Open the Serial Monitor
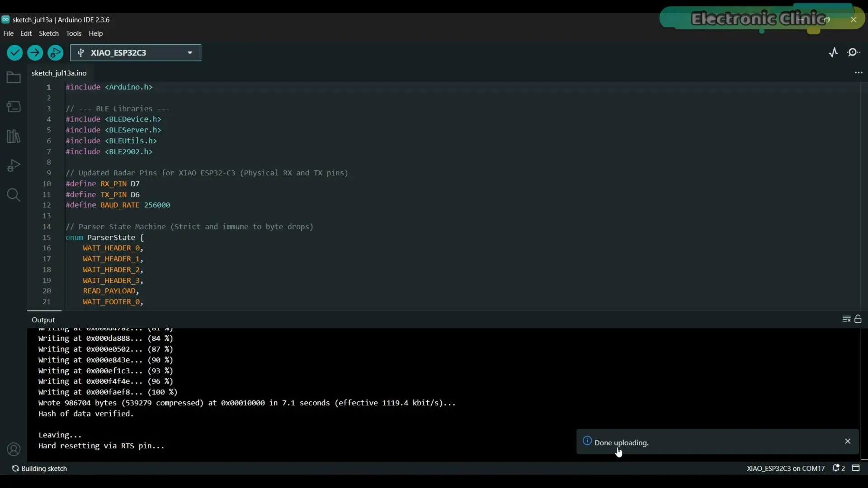The height and width of the screenshot is (488, 868). tap(854, 52)
